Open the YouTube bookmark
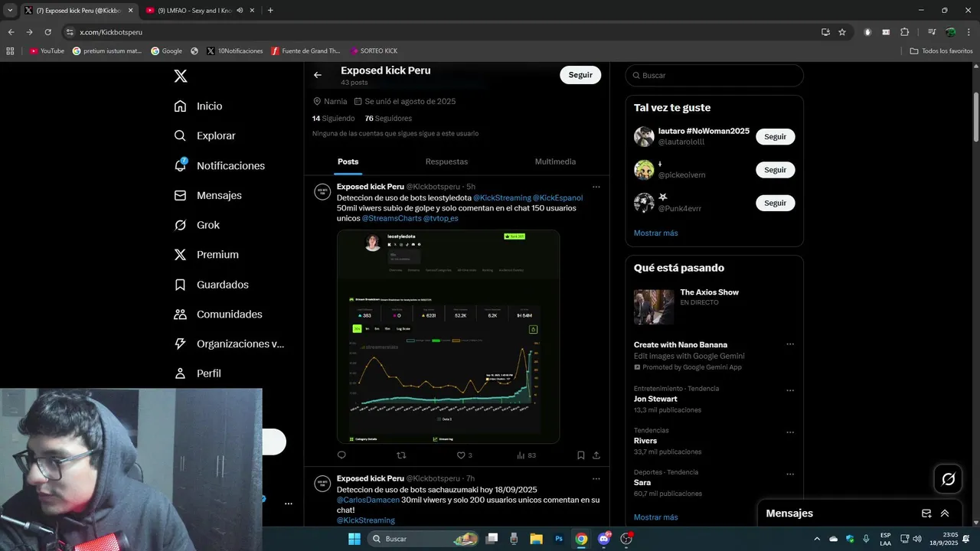This screenshot has height=551, width=980. (47, 51)
